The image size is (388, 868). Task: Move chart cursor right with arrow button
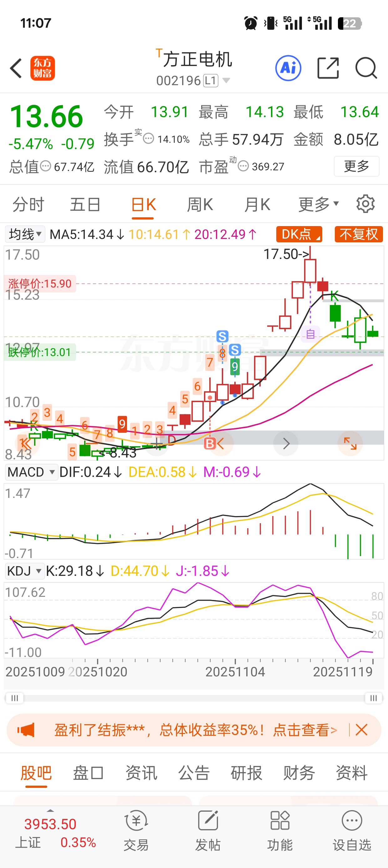286,443
